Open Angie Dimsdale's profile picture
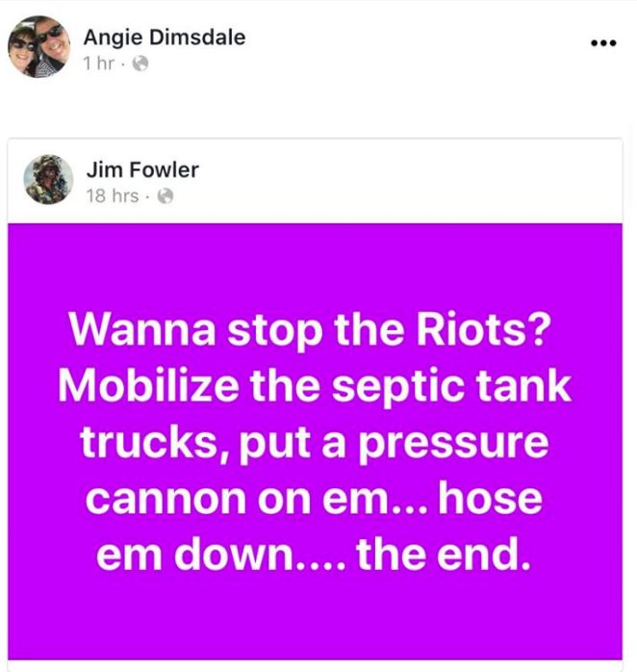 [x=39, y=47]
